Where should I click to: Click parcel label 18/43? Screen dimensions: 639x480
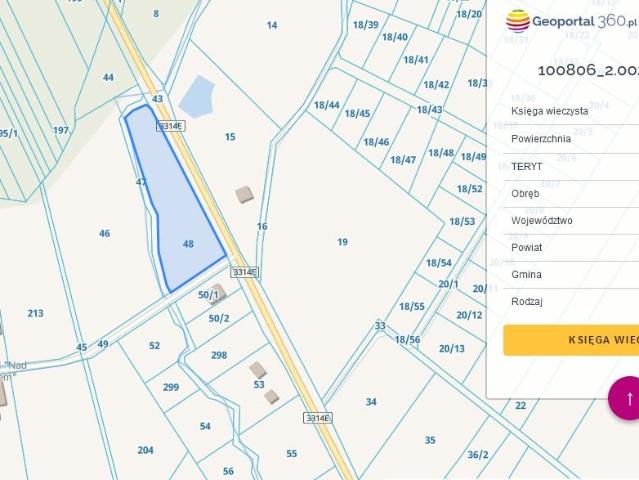(430, 110)
